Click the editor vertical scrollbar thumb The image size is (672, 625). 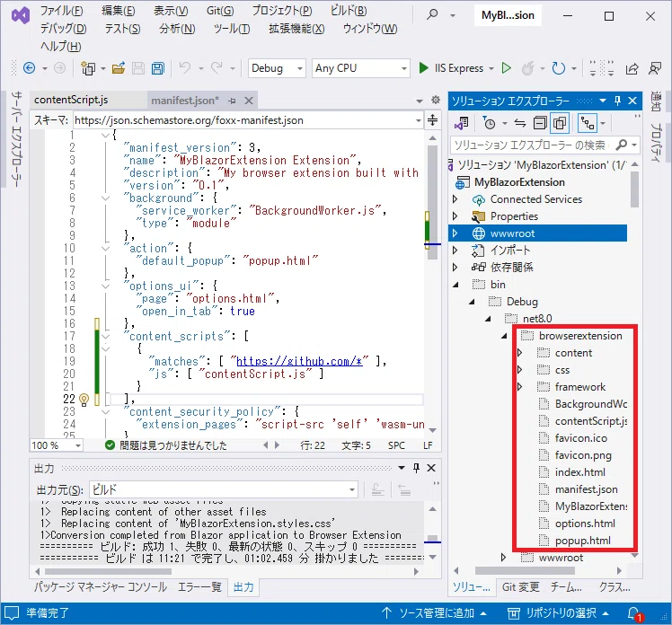point(432,201)
